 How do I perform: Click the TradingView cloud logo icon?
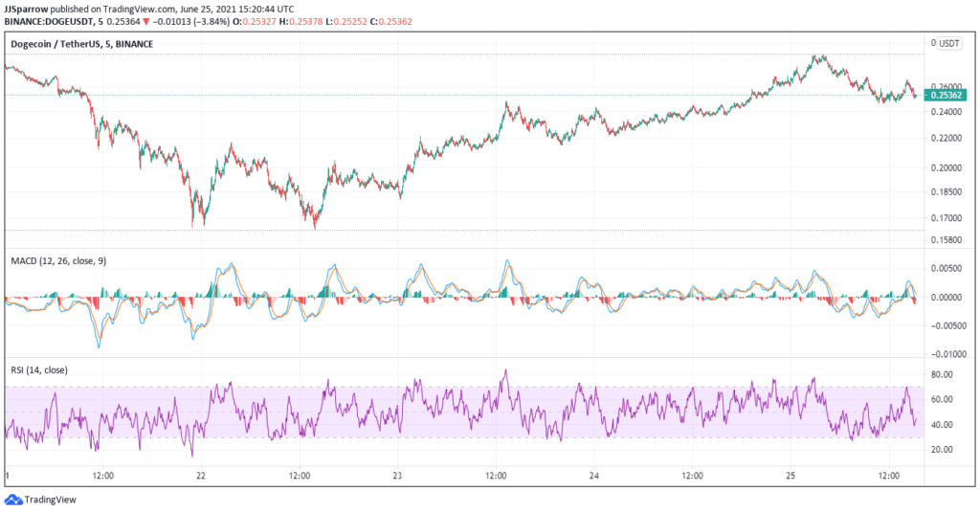coord(12,499)
